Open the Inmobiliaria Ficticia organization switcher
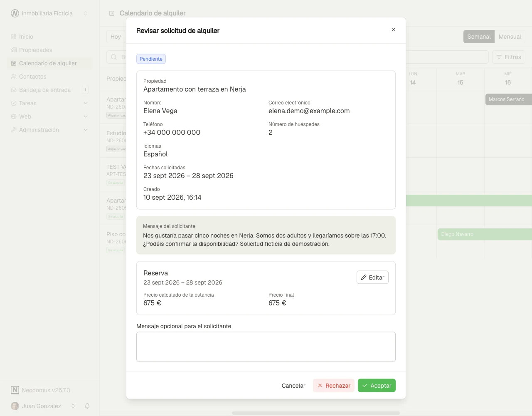This screenshot has height=416, width=532. tap(50, 13)
